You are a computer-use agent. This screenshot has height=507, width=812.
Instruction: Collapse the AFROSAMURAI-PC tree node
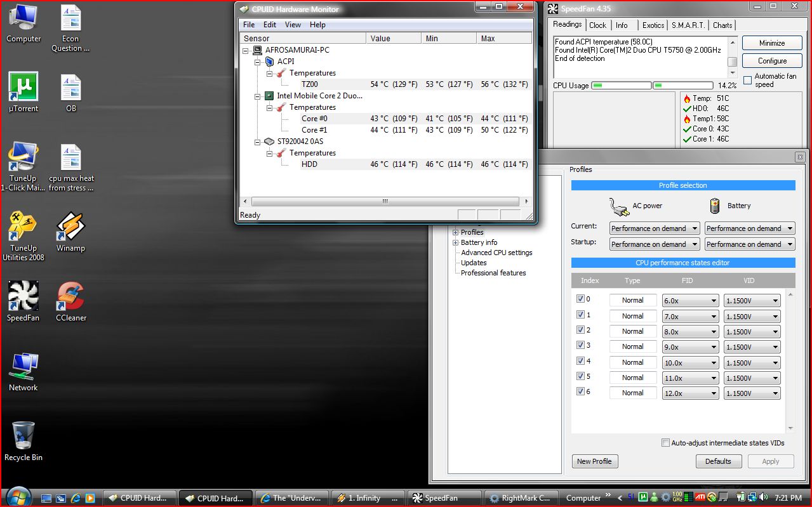(246, 50)
